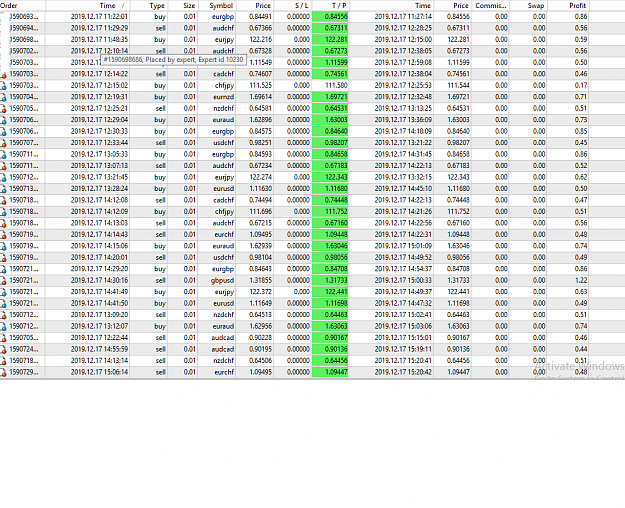Click profit value 1.22

581,281
